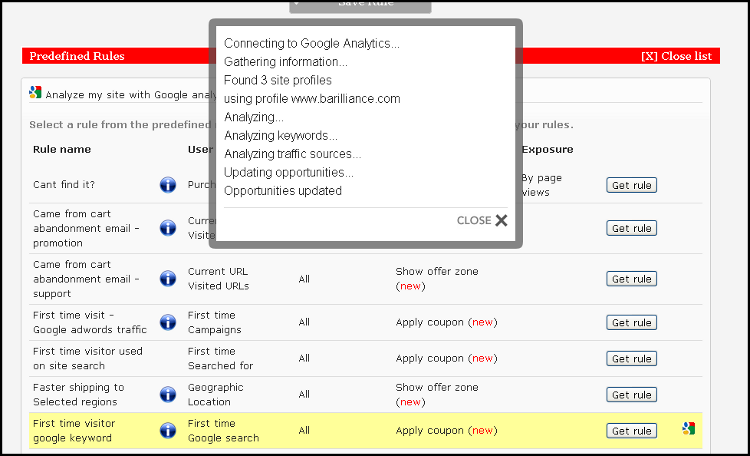Click 'Updating opportunities...' line

tap(288, 172)
